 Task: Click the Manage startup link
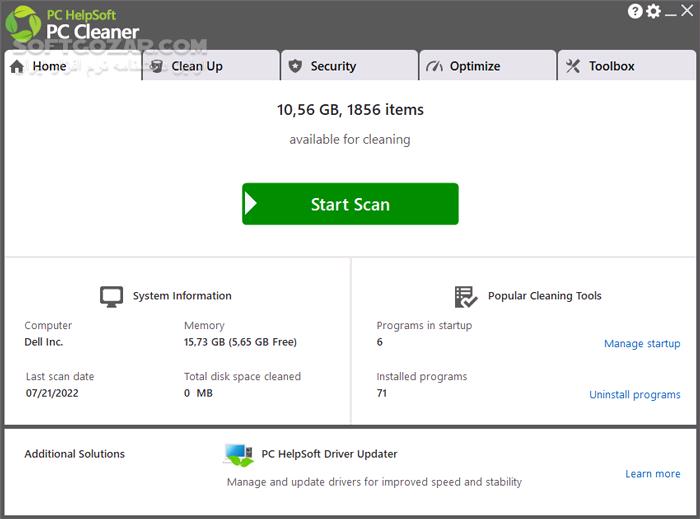pos(642,344)
